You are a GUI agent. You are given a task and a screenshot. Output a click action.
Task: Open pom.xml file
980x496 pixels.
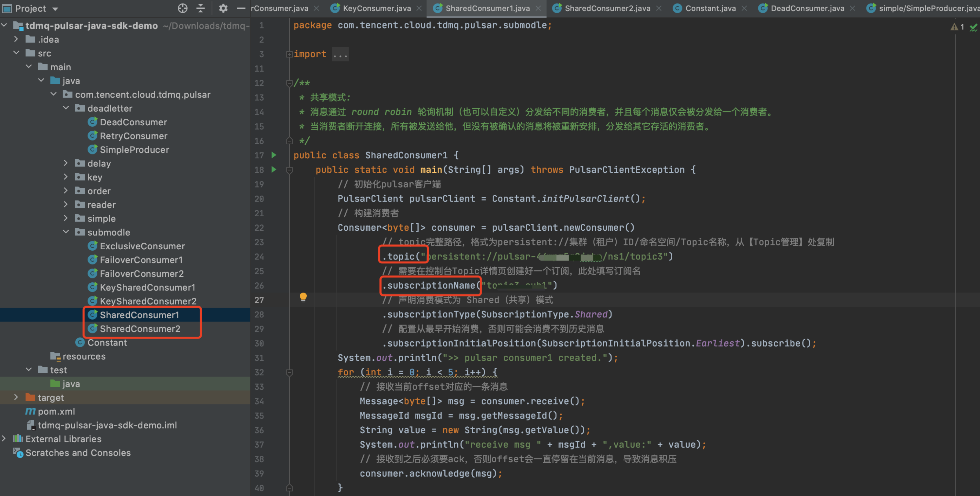(56, 411)
